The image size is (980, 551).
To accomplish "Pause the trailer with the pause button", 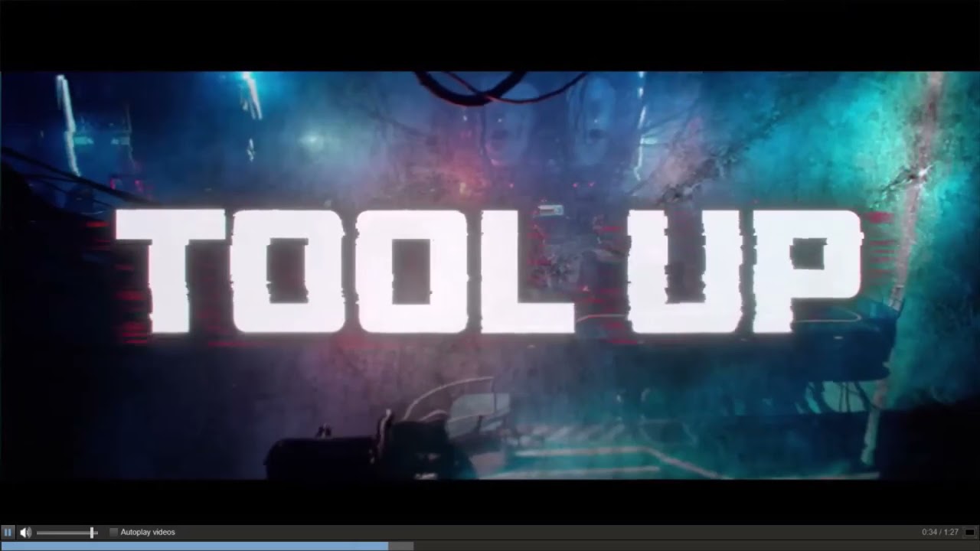I will point(8,532).
